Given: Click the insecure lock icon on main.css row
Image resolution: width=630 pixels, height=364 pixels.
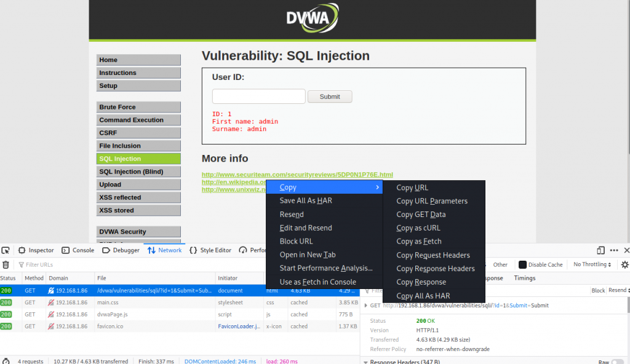Looking at the screenshot, I should click(51, 303).
